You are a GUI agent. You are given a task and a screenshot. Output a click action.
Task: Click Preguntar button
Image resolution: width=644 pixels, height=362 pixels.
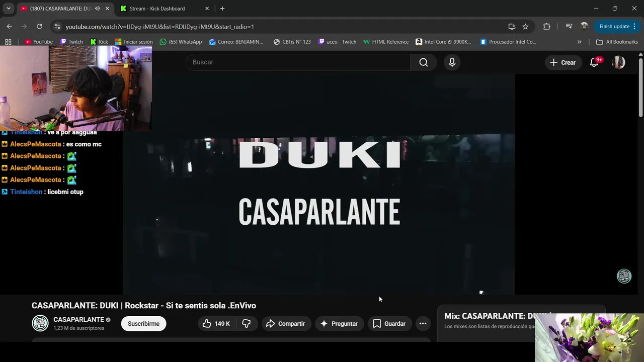point(339,324)
